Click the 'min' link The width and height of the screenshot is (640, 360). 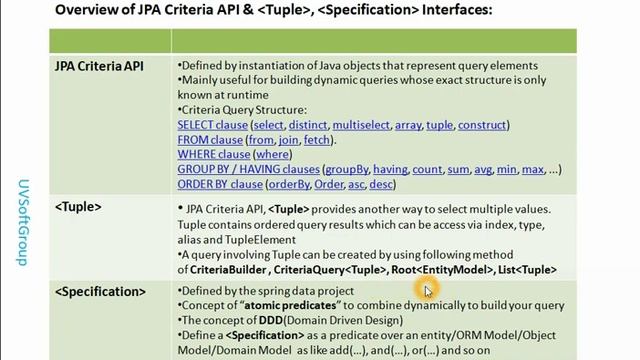pos(507,169)
